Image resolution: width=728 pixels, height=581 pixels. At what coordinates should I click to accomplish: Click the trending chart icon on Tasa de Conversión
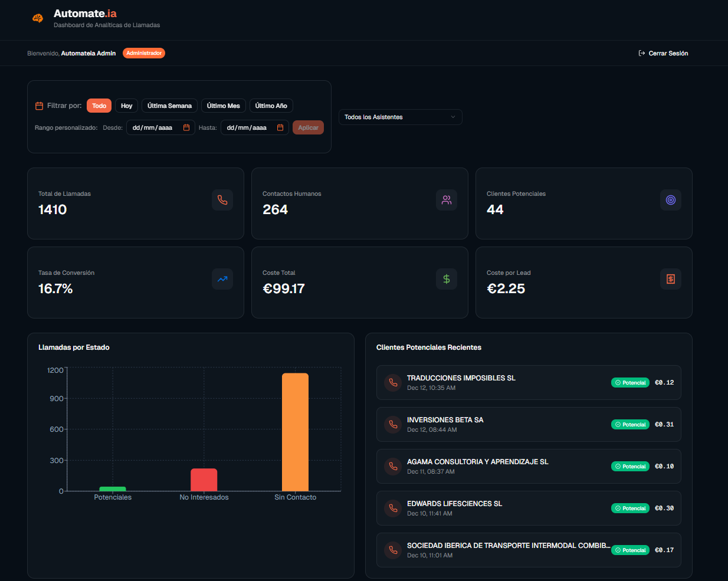pyautogui.click(x=222, y=279)
